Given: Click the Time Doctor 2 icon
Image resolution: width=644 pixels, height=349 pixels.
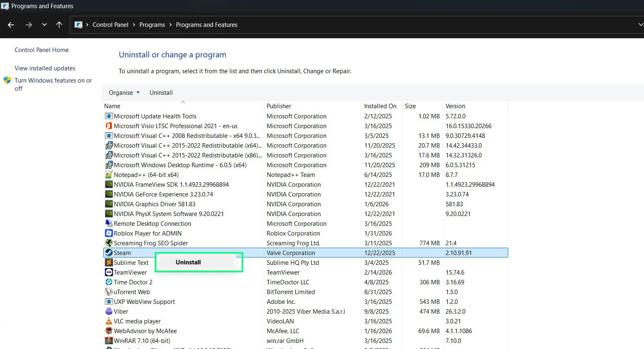Looking at the screenshot, I should (109, 282).
